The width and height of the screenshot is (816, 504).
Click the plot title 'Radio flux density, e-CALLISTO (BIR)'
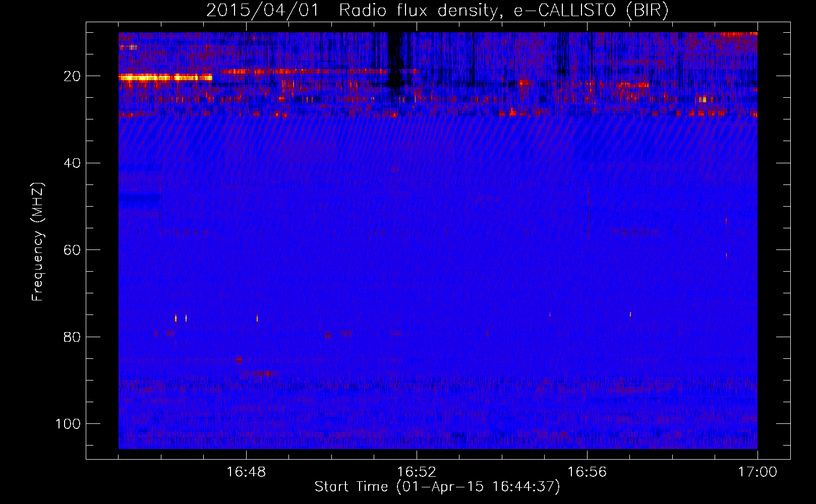[x=503, y=11]
